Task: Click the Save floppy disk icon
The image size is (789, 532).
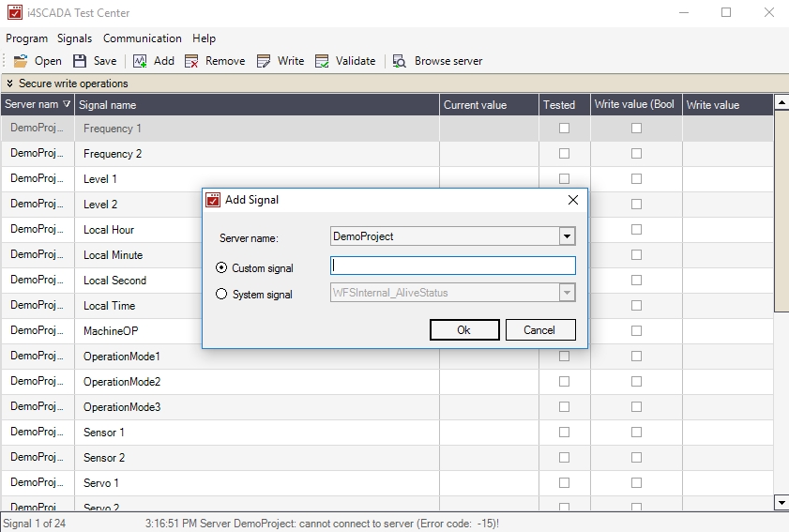Action: tap(80, 61)
